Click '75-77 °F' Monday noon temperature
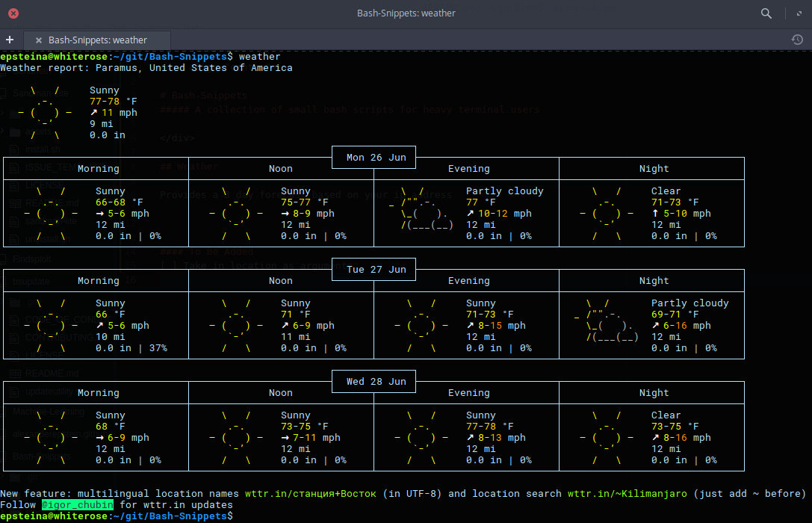This screenshot has height=523, width=812. [305, 202]
